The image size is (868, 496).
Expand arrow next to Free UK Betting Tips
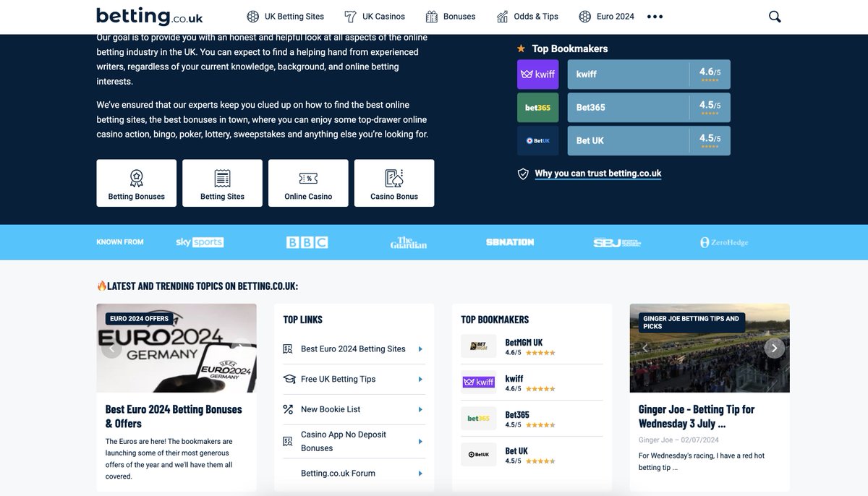click(x=420, y=379)
